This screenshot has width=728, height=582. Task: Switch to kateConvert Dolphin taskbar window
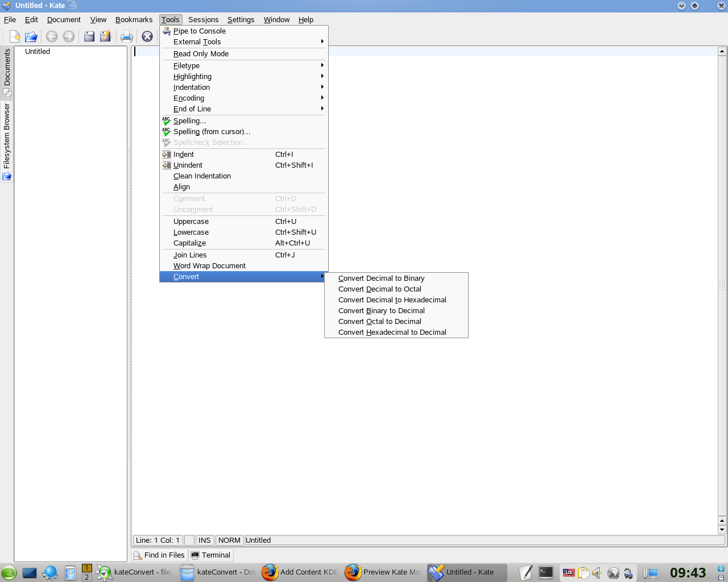[x=217, y=572]
